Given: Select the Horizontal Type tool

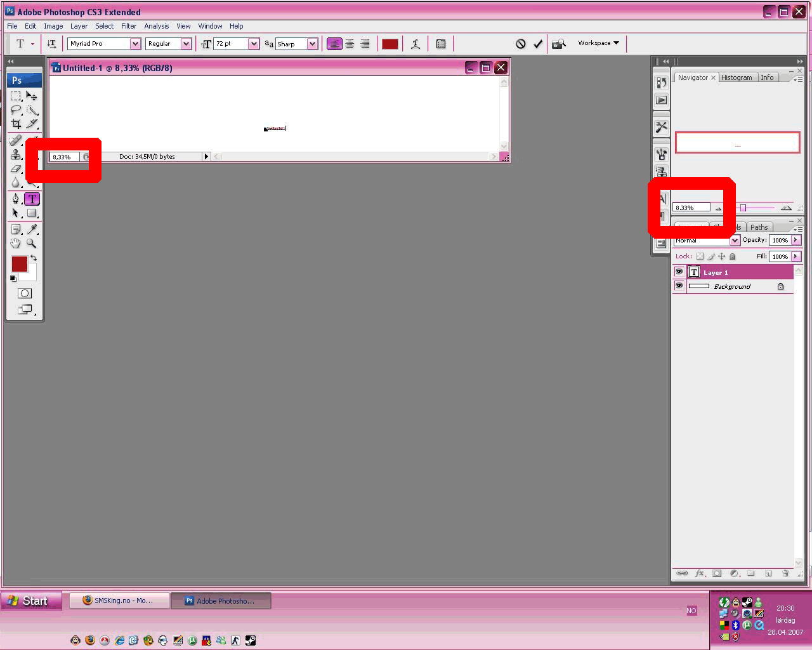Looking at the screenshot, I should (x=32, y=199).
